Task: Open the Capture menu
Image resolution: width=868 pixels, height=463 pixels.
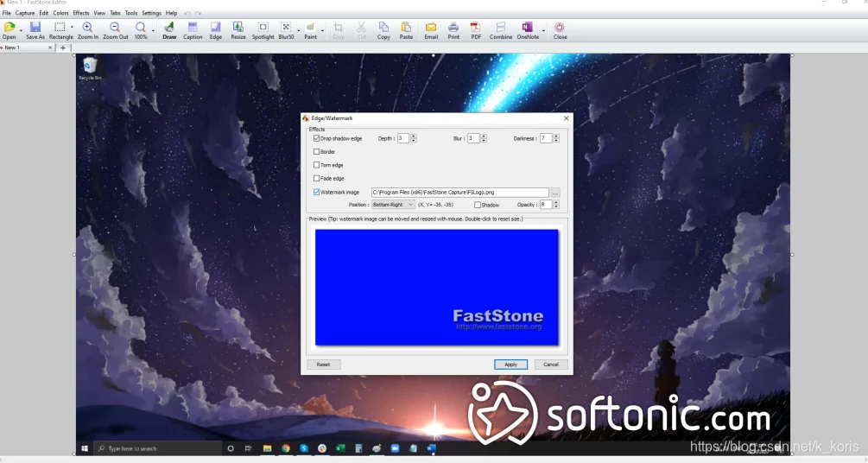Action: pyautogui.click(x=25, y=13)
